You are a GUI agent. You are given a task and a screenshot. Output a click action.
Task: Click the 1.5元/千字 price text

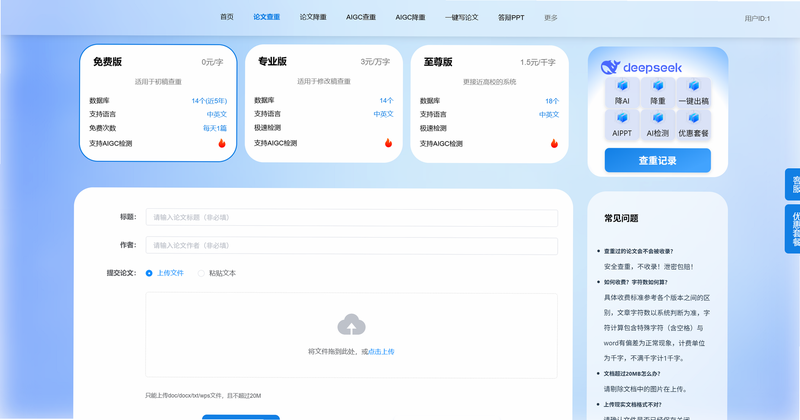click(x=538, y=62)
